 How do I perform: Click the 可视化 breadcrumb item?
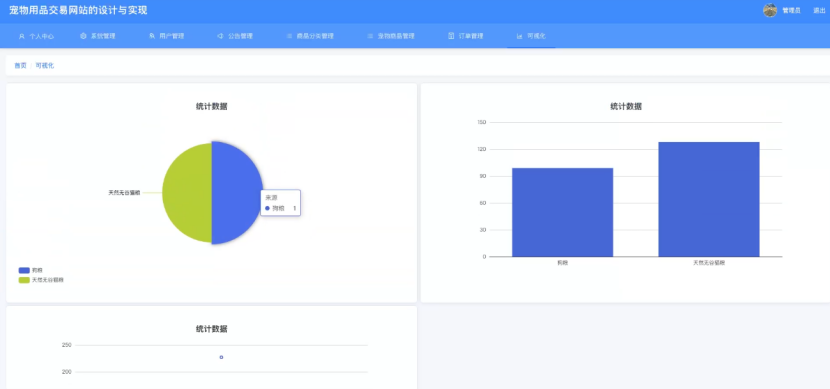(x=44, y=66)
